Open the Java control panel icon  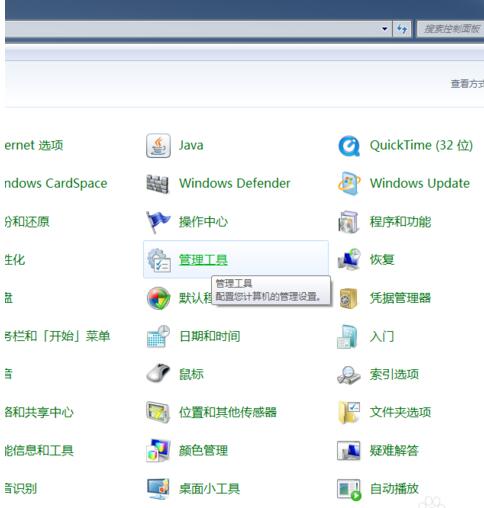[158, 146]
